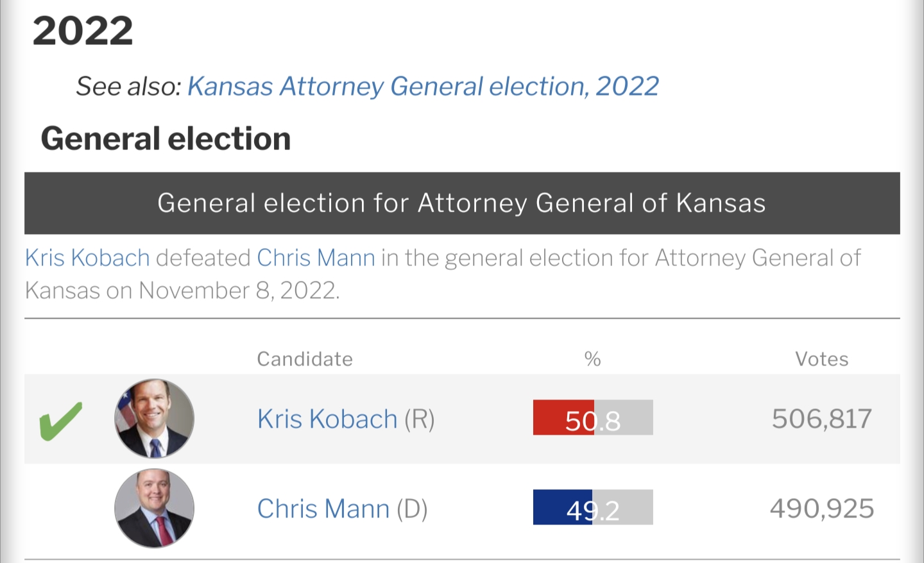
Task: Open the Kansas Attorney General election, 2022 link
Action: click(423, 87)
